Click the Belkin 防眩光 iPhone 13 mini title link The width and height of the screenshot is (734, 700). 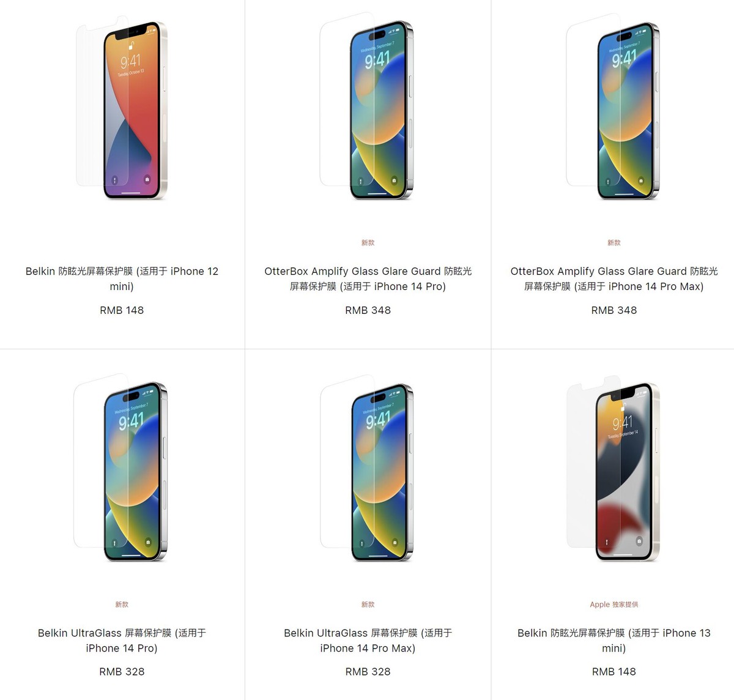point(614,640)
